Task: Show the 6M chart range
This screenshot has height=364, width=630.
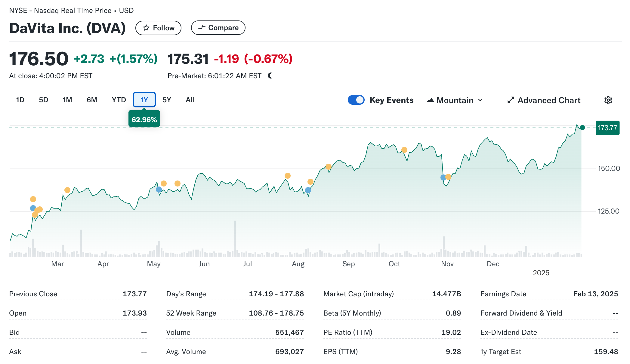Action: click(x=92, y=100)
